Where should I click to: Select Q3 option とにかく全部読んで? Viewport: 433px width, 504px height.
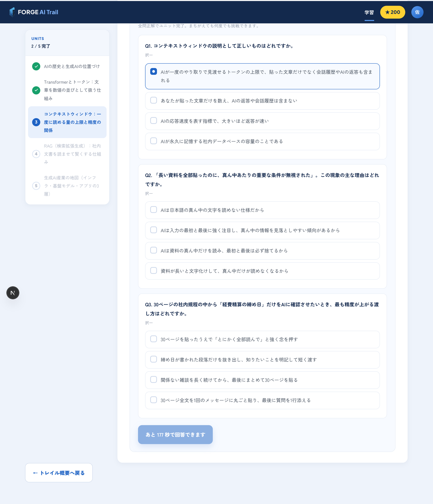coord(262,339)
